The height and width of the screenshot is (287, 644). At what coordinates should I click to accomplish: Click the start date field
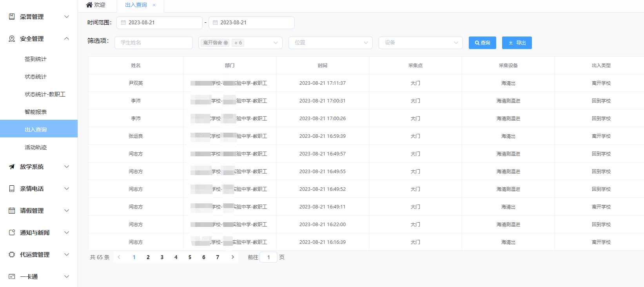160,23
